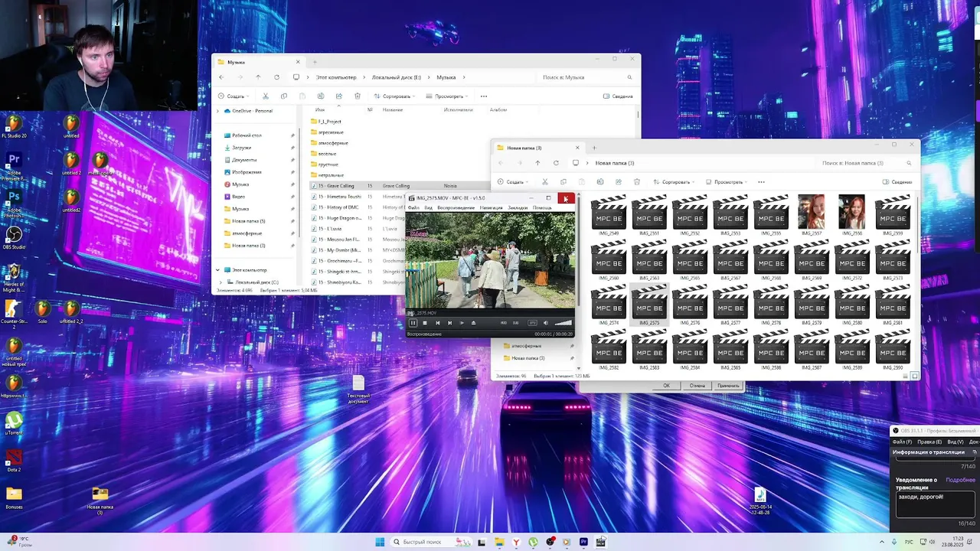980x551 pixels.
Task: Click the search field Поиск в: Музыка
Action: (586, 77)
